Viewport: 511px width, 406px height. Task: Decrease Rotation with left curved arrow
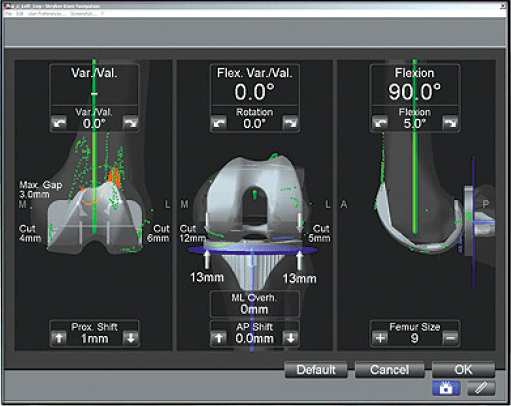pos(219,123)
